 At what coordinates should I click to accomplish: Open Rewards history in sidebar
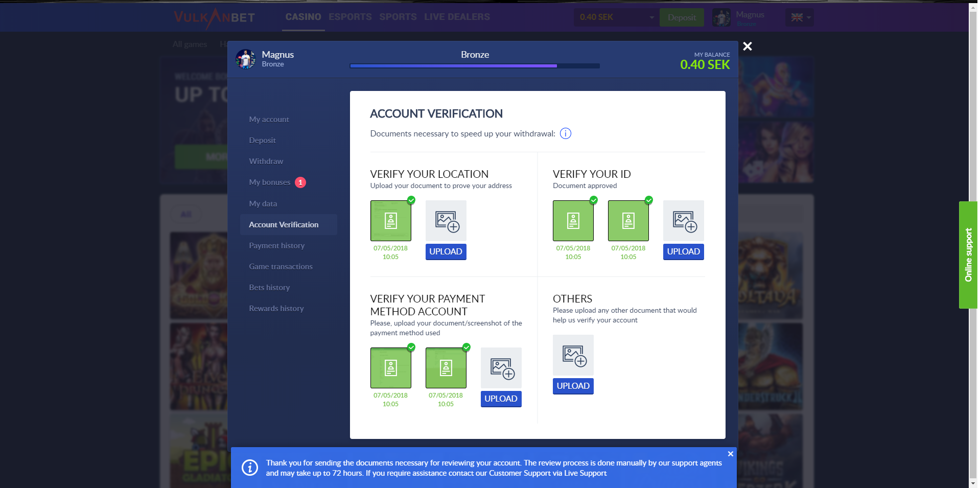276,308
